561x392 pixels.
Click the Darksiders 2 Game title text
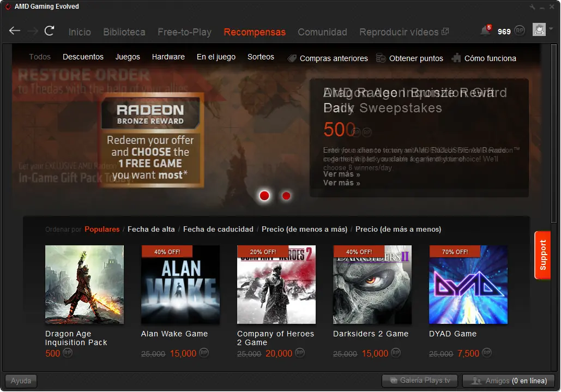coord(371,334)
